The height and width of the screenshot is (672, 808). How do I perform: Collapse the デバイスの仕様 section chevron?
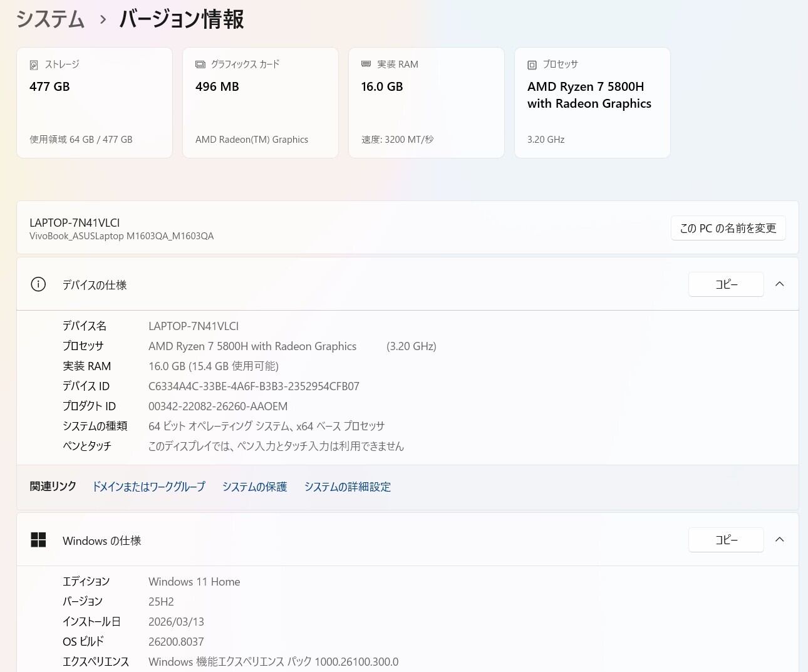tap(779, 284)
